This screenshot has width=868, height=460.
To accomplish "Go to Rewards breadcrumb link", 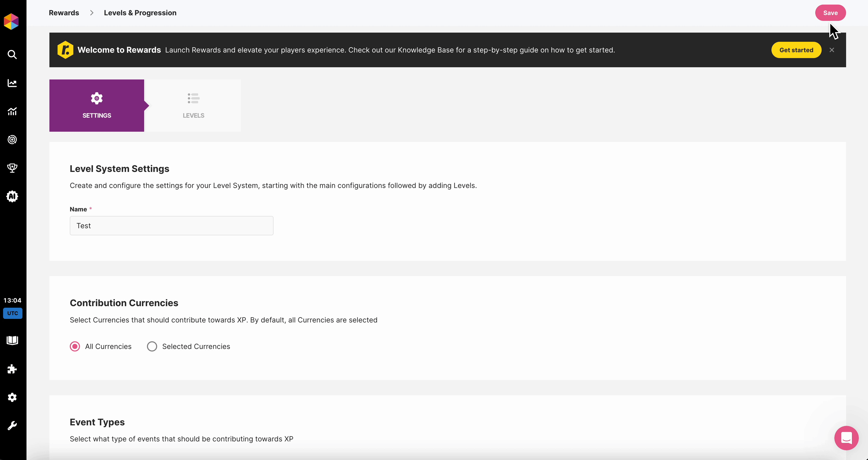I will coord(64,13).
